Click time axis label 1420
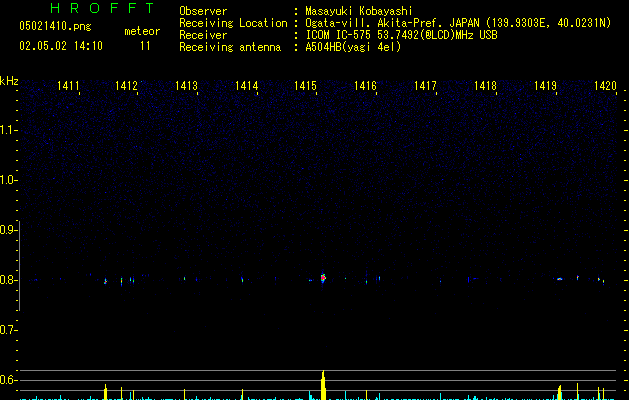 click(x=605, y=86)
